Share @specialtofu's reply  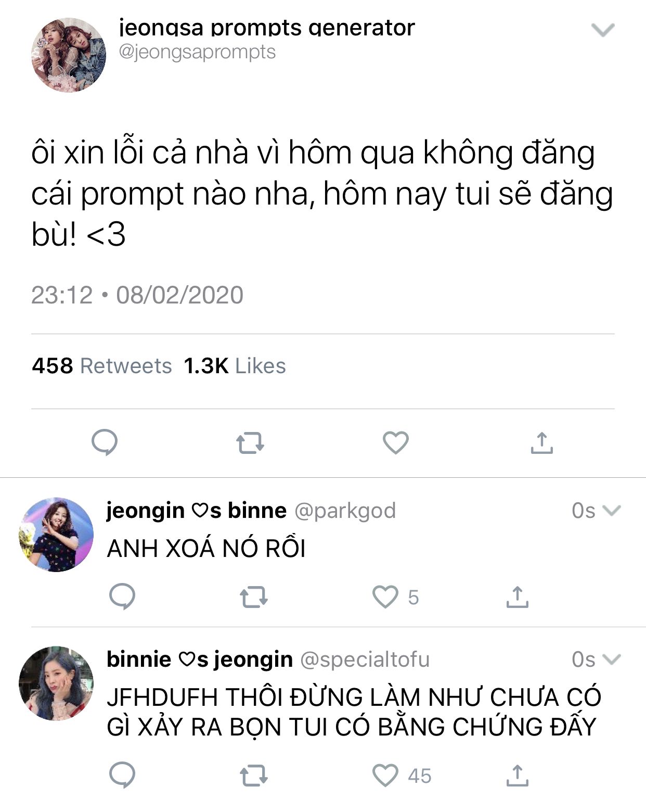coord(517,775)
